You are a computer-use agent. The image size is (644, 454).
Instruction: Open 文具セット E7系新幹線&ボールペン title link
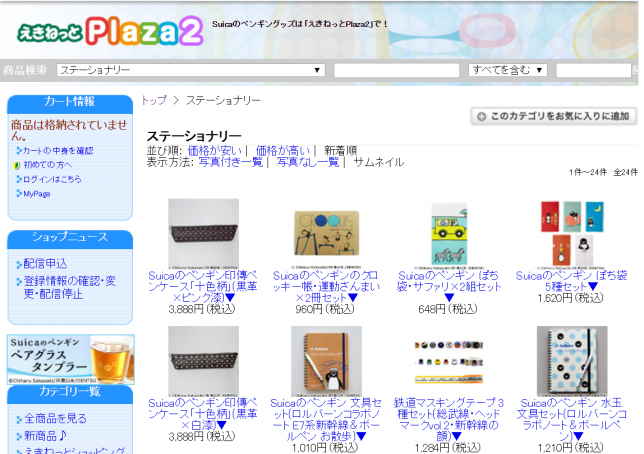pos(326,419)
